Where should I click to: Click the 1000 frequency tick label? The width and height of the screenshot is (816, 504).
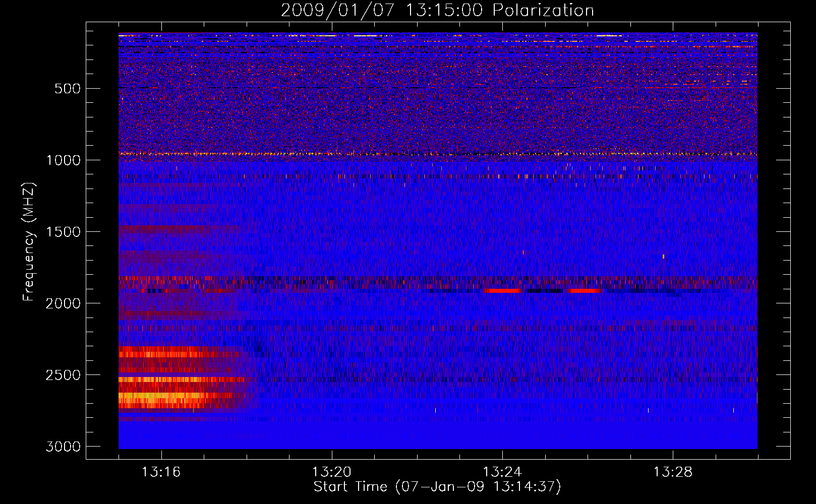[x=63, y=160]
